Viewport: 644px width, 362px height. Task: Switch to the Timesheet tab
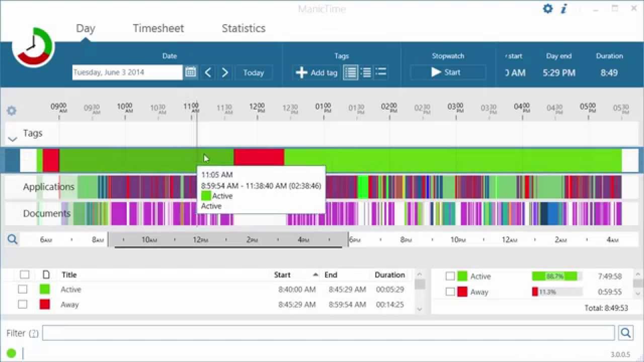click(x=158, y=28)
